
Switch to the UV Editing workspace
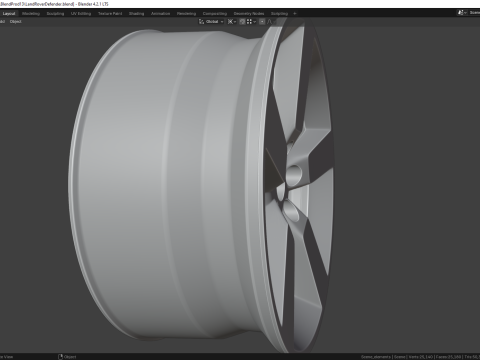pos(81,14)
